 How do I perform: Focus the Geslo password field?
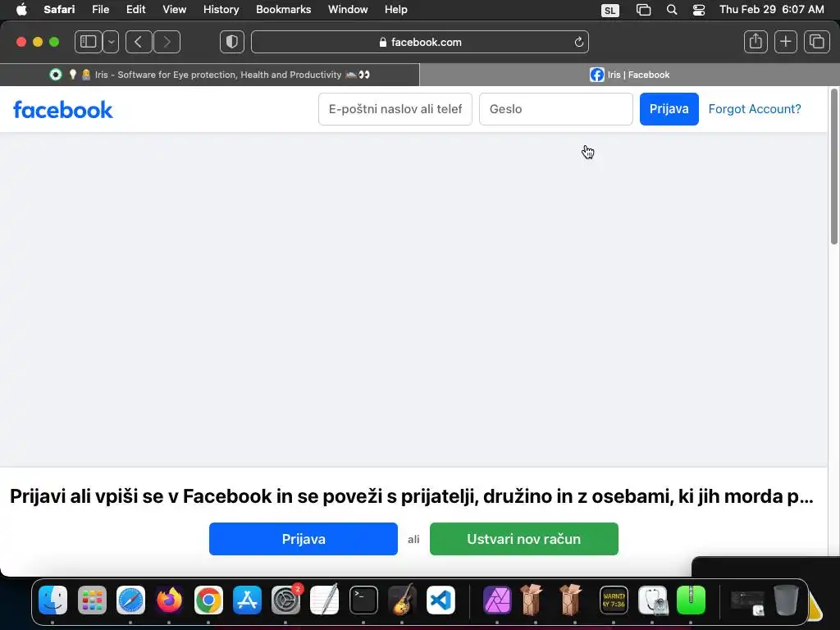(556, 109)
